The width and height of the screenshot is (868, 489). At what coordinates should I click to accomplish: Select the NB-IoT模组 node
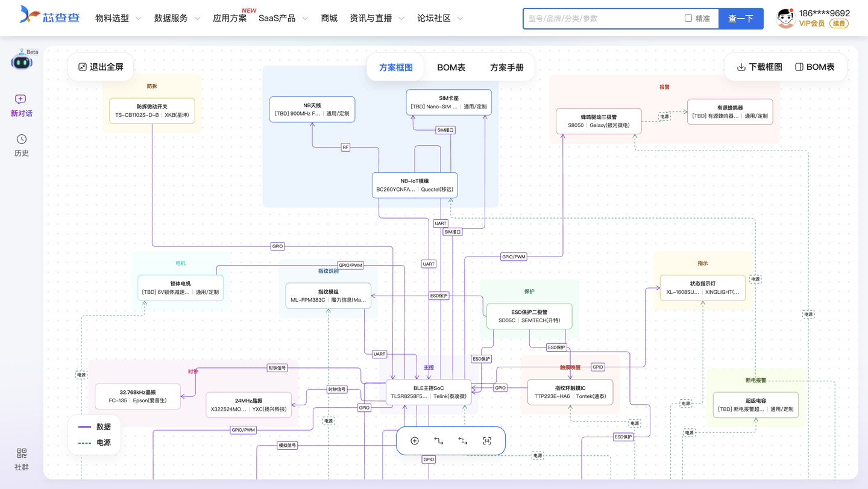point(415,185)
